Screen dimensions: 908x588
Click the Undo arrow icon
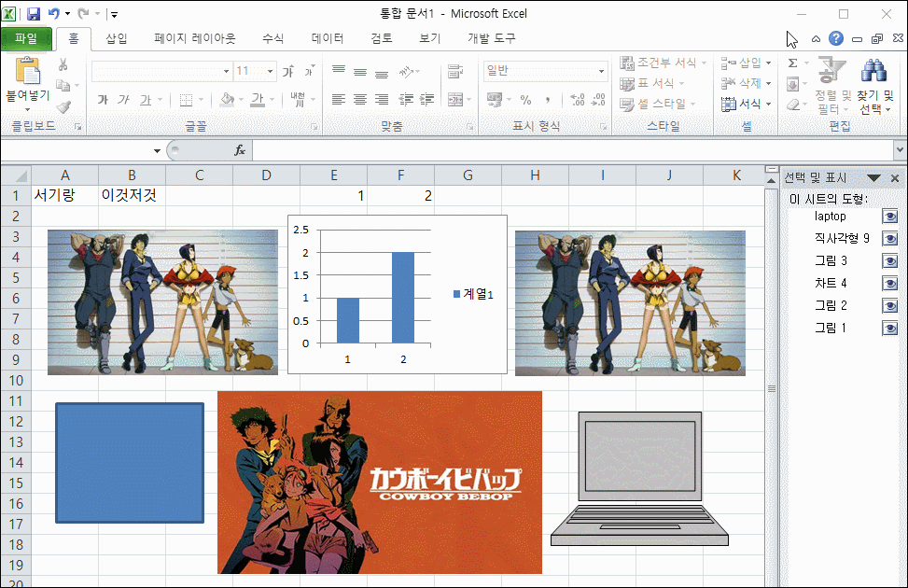[x=54, y=13]
